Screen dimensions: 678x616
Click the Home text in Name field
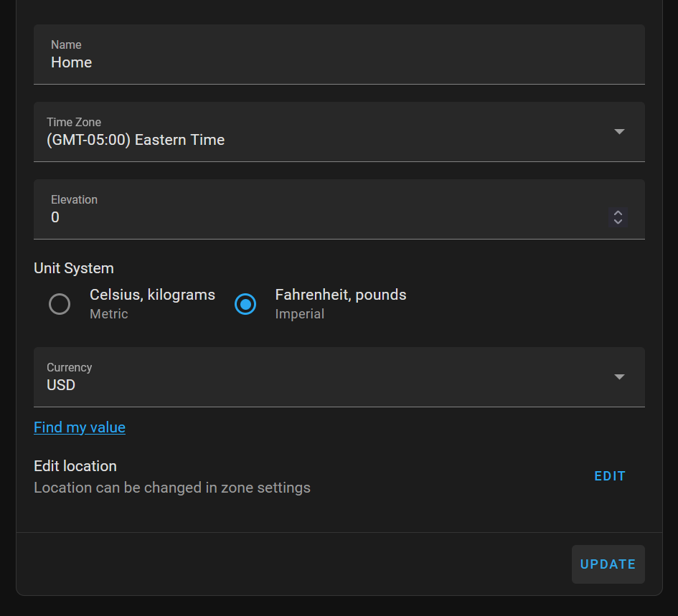[71, 62]
